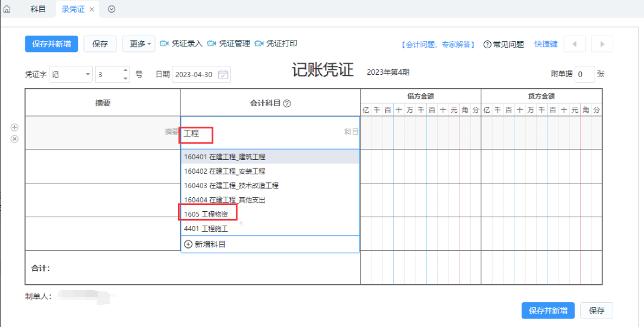Click the top 保存并新增 button
Screen dimensions: 644x327
click(x=51, y=44)
